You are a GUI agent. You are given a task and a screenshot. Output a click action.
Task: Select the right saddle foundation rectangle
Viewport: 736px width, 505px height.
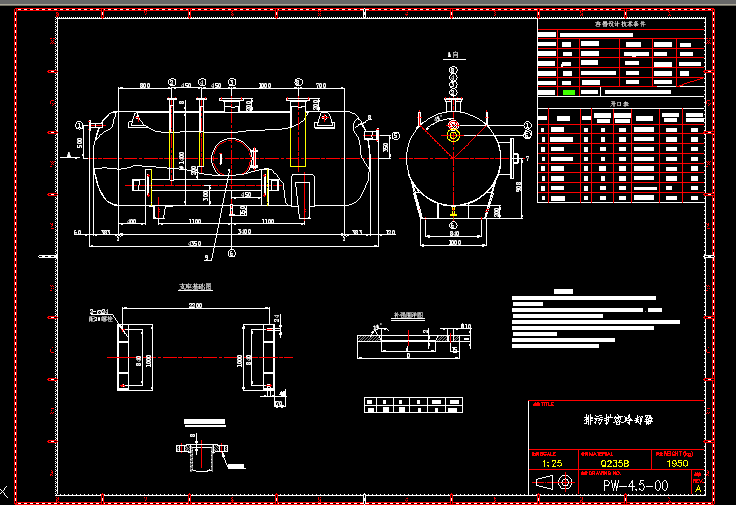point(257,357)
